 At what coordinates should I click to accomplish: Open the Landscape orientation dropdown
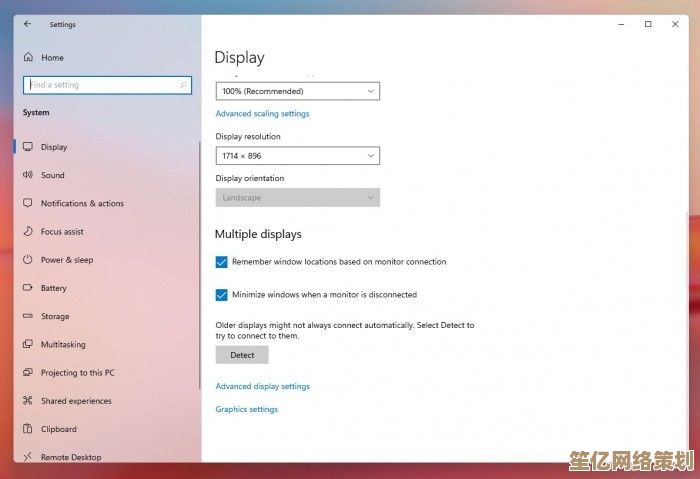[x=297, y=198]
